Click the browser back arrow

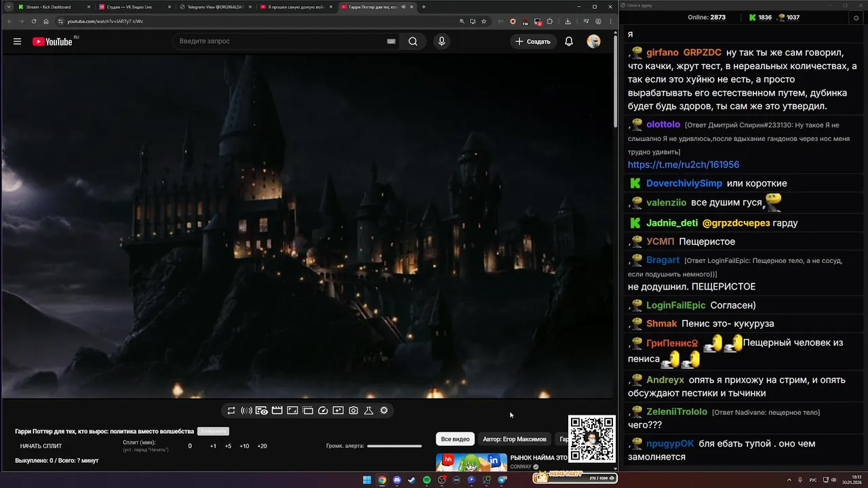[x=9, y=21]
